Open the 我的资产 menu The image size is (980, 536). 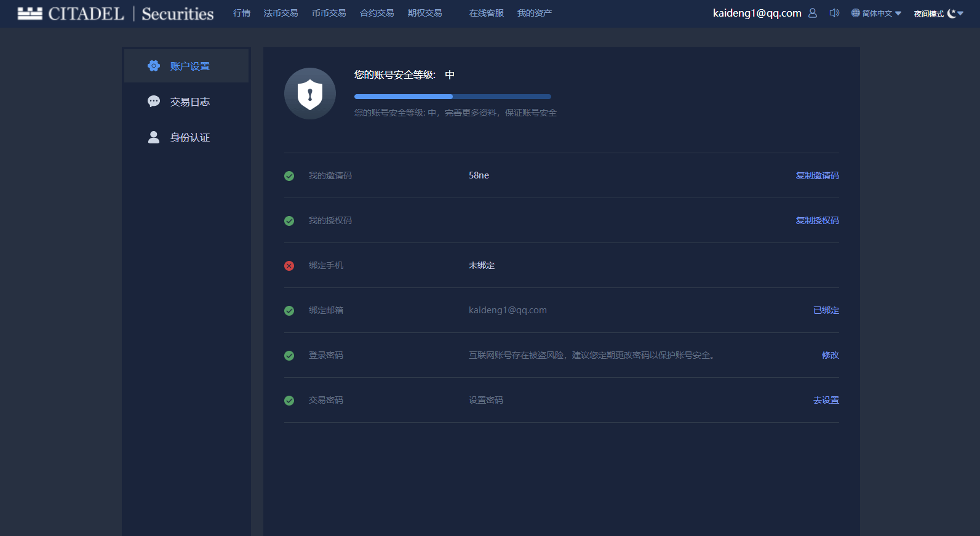pos(535,13)
